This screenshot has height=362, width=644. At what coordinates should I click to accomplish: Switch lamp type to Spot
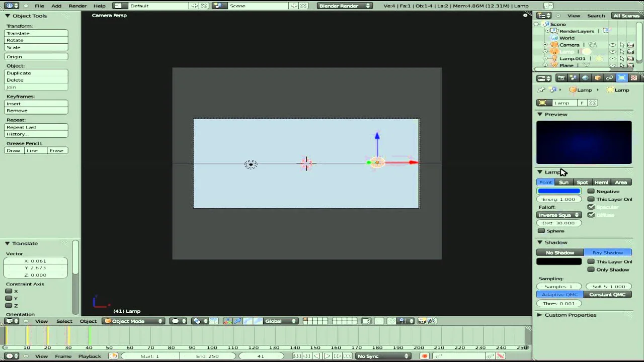pos(582,182)
